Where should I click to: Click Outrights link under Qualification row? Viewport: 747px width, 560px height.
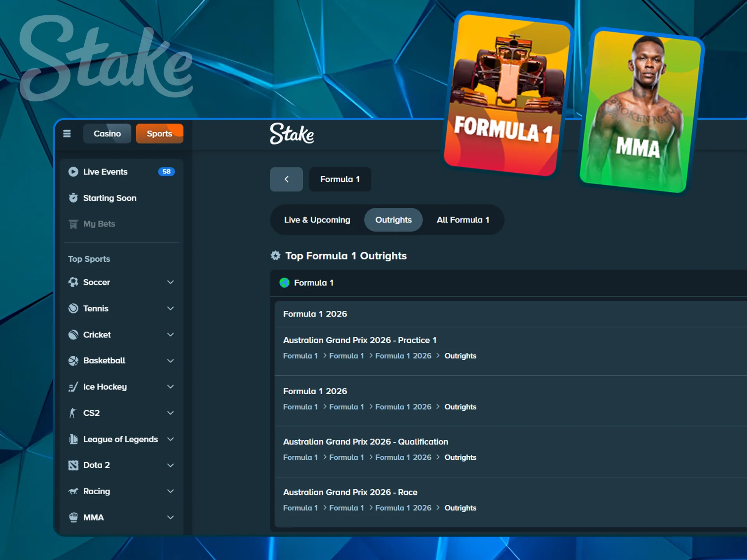tap(460, 457)
